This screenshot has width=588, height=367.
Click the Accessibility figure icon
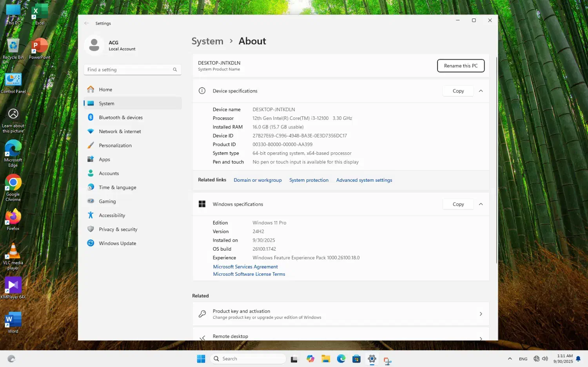pyautogui.click(x=91, y=215)
